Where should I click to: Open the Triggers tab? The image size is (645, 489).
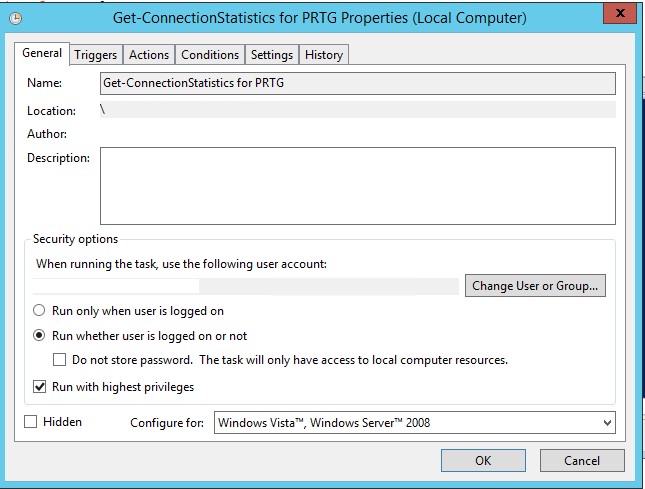(x=96, y=55)
